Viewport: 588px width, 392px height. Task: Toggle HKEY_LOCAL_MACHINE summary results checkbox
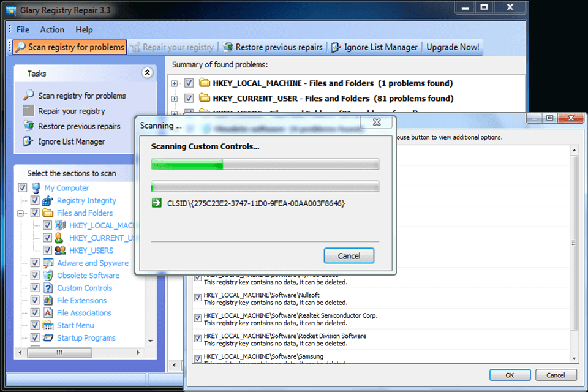189,83
